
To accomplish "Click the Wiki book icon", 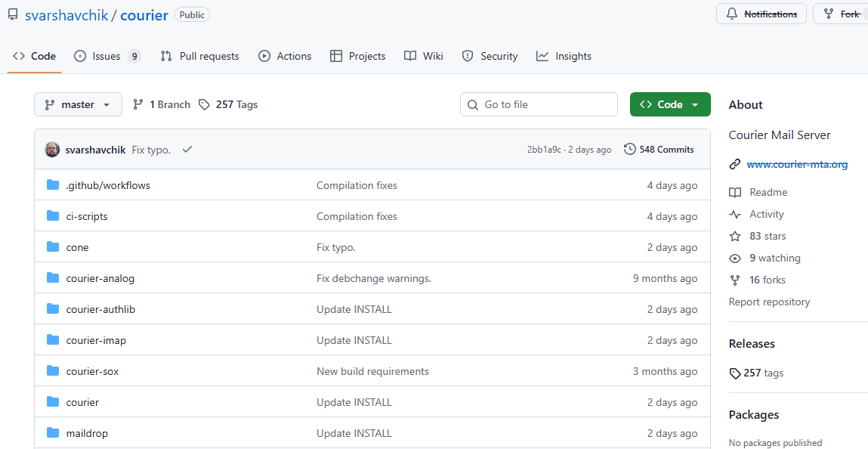I will coord(409,55).
